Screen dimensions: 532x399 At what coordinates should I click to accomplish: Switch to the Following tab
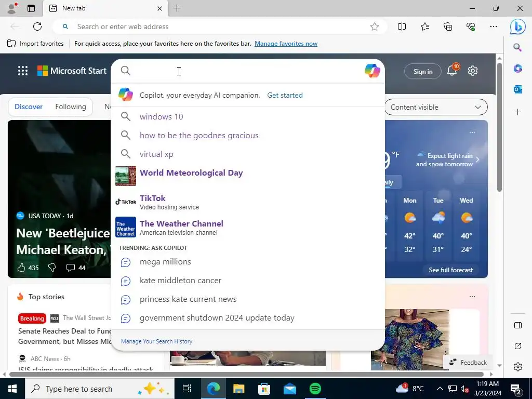pyautogui.click(x=71, y=107)
